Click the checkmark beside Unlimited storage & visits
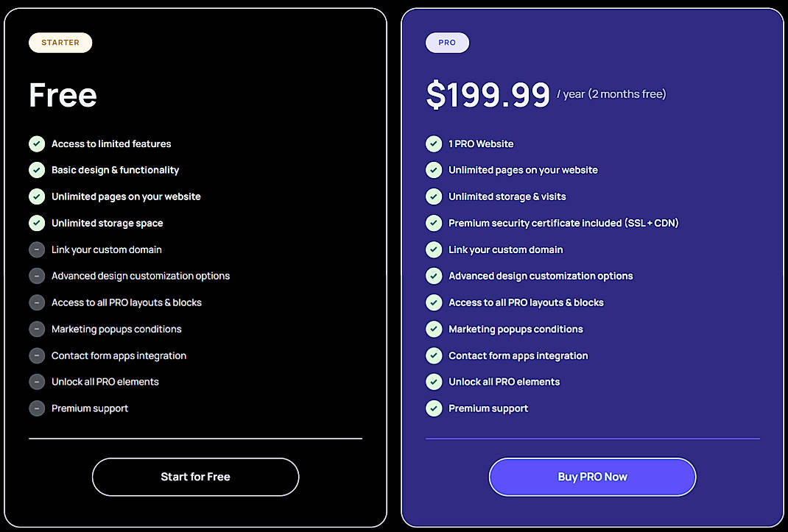This screenshot has width=788, height=532. 434,196
